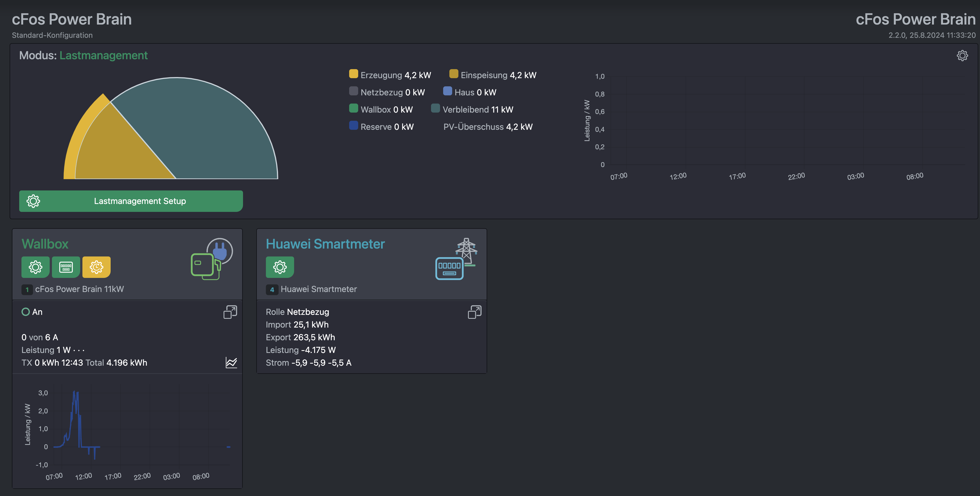This screenshot has height=496, width=980.
Task: Expand Wallbox details with popout icon
Action: [x=230, y=312]
